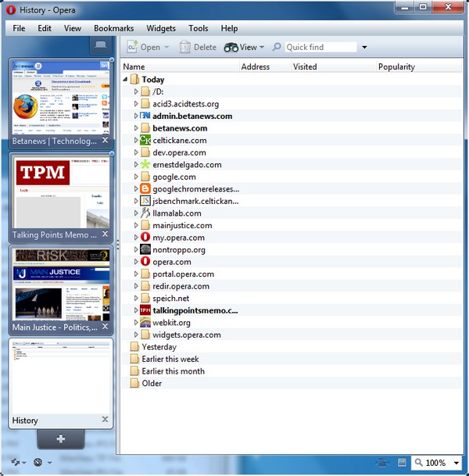Click the TPM favicon for talkingpointsmemo
The image size is (469, 476).
145,310
